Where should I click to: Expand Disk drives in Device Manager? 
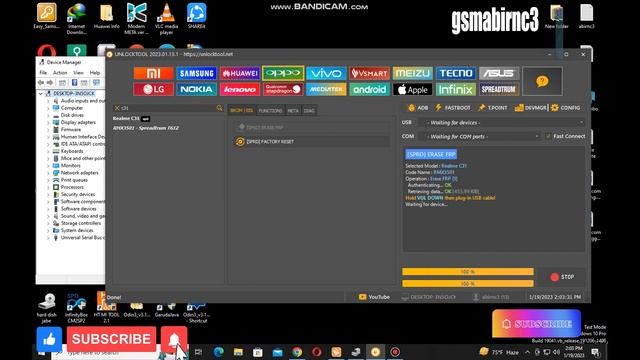click(x=48, y=115)
